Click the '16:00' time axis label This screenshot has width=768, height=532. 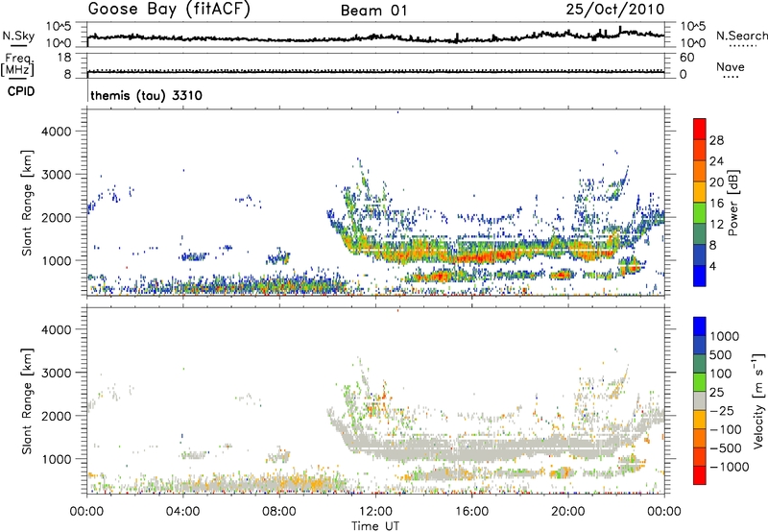(x=471, y=512)
